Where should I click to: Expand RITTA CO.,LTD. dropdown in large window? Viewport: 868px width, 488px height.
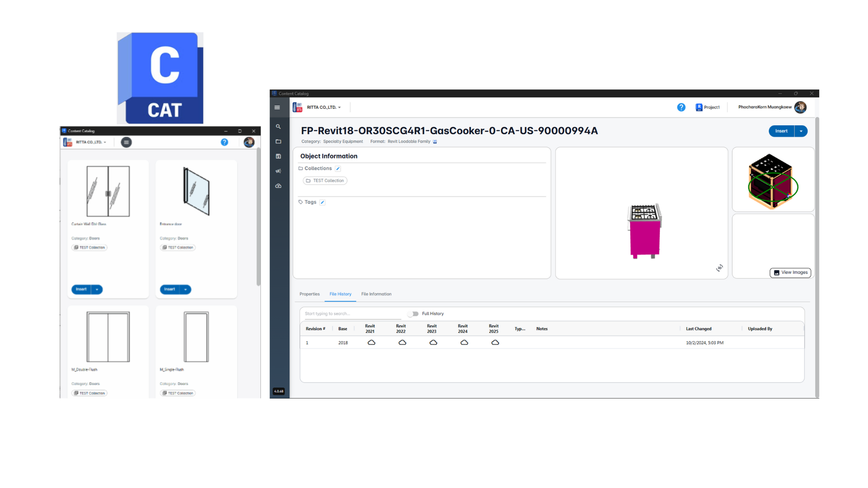pyautogui.click(x=340, y=108)
